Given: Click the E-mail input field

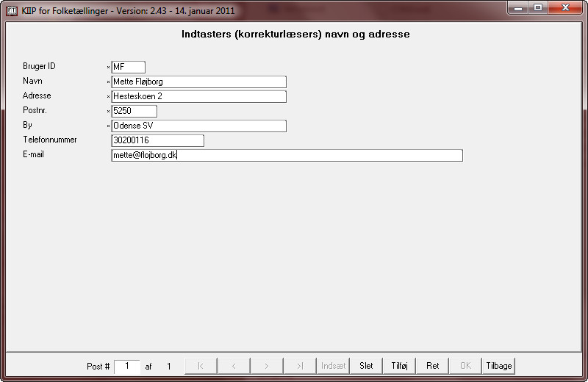Looking at the screenshot, I should coord(287,155).
